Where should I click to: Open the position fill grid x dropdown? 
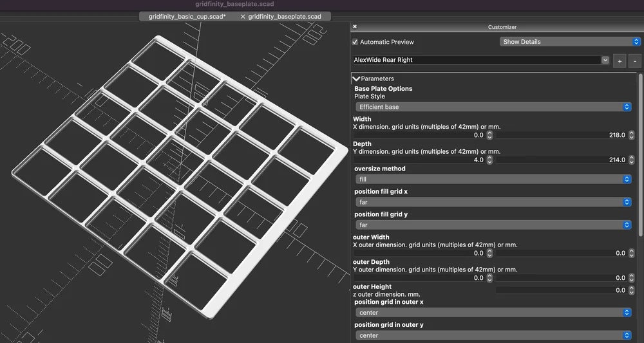click(493, 202)
